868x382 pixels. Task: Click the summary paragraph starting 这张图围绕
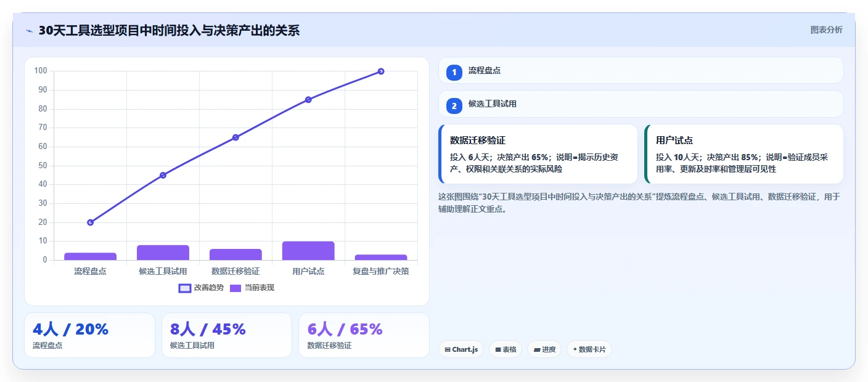coord(639,203)
